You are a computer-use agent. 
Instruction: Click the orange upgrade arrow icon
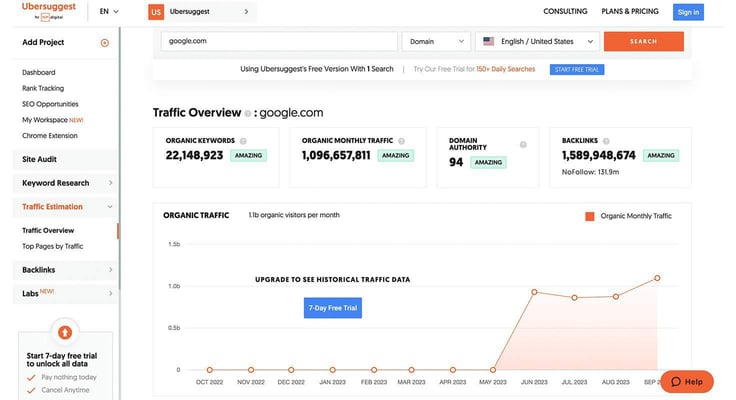[x=65, y=332]
